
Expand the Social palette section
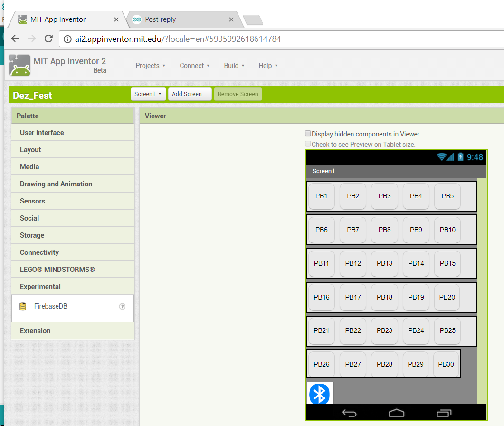pos(73,218)
